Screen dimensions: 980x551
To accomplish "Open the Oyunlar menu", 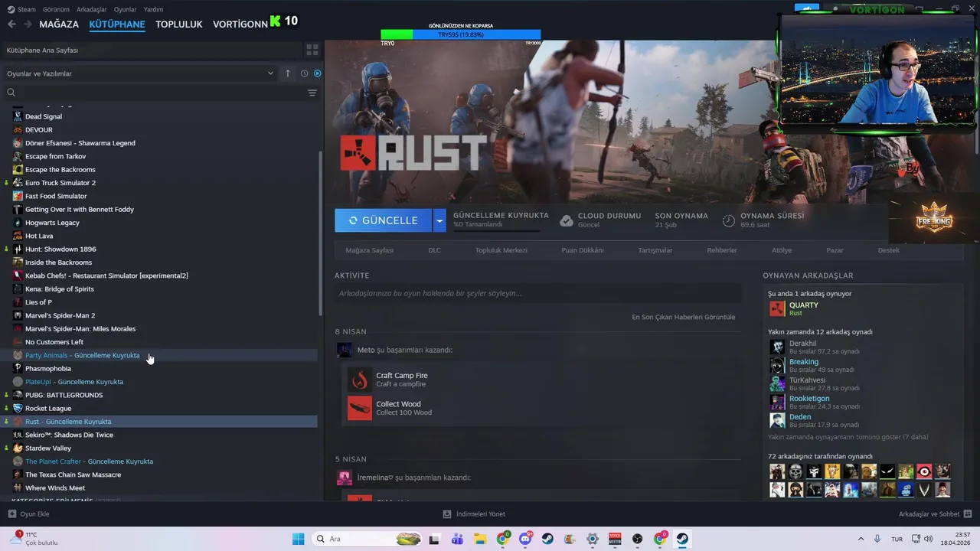I will [126, 9].
